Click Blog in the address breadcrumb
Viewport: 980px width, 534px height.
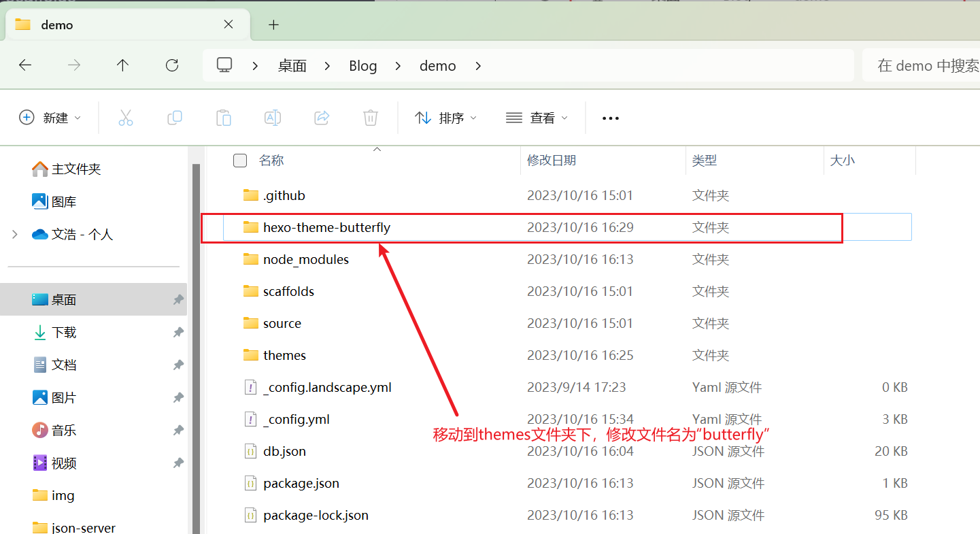[x=362, y=66]
